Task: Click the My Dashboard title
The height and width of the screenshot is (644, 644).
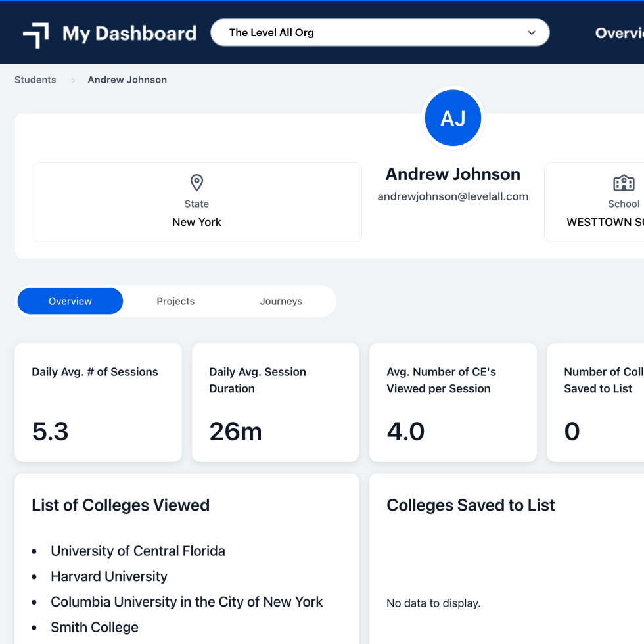Action: point(129,34)
